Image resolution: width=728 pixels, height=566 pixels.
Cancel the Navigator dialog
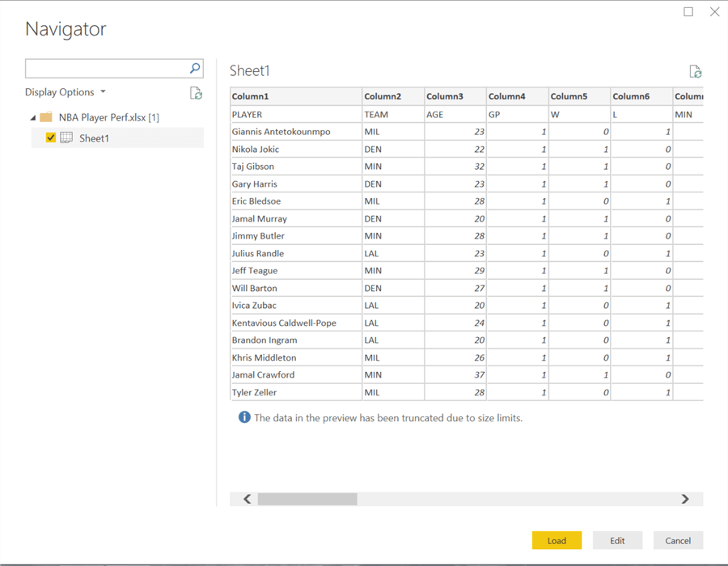[x=678, y=540]
